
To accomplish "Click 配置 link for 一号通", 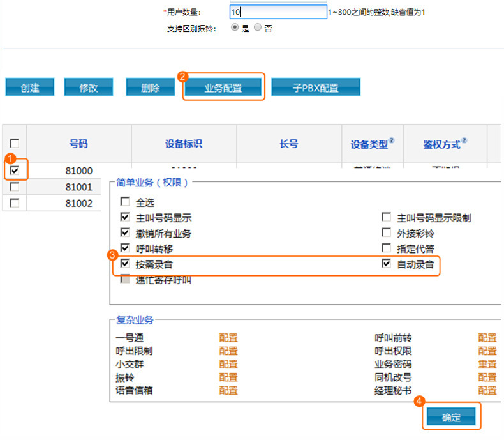I will pyautogui.click(x=228, y=338).
